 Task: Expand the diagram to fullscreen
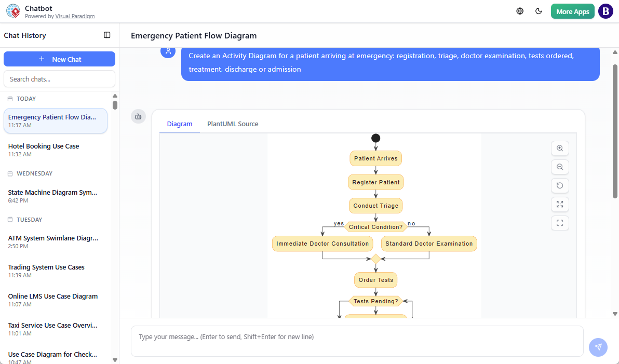click(x=560, y=204)
